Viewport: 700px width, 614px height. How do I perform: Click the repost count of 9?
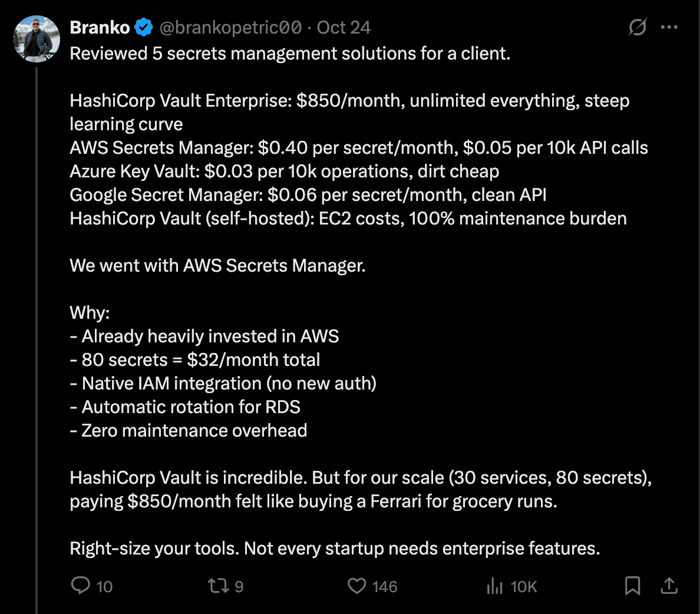coord(239,586)
